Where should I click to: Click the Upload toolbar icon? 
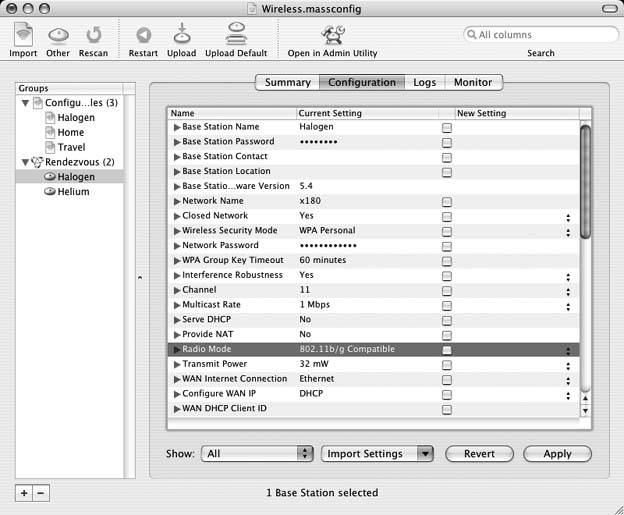[181, 37]
